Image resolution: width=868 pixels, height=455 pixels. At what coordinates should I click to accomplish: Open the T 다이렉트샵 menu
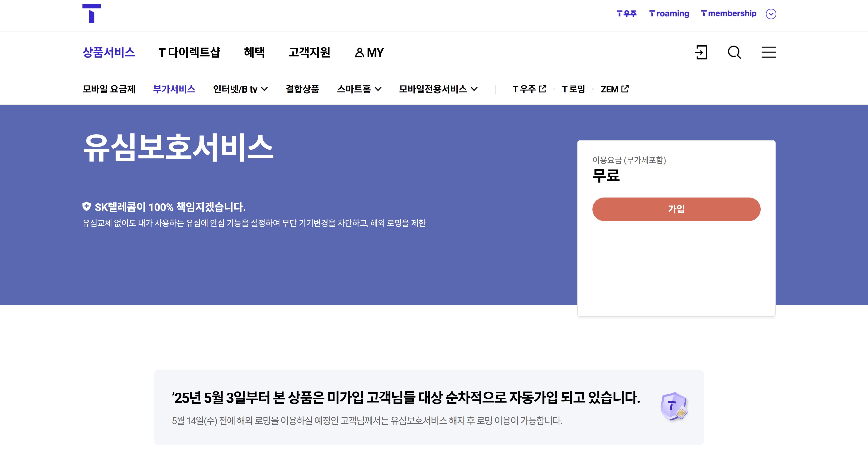[189, 53]
